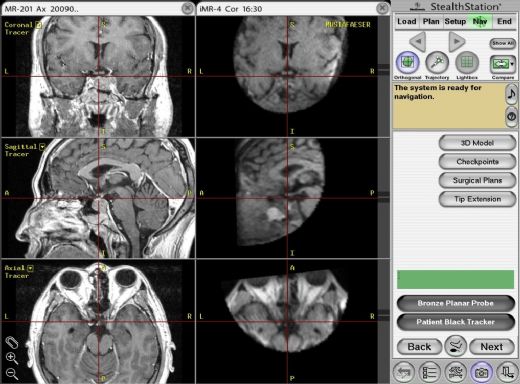The height and width of the screenshot is (384, 520).
Task: Toggle the Show All button
Action: coord(503,43)
